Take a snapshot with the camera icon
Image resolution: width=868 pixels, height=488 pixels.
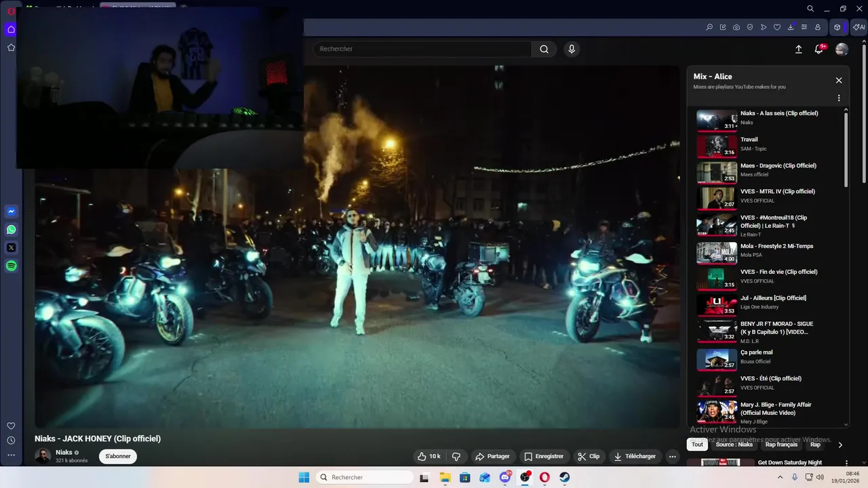pos(736,27)
